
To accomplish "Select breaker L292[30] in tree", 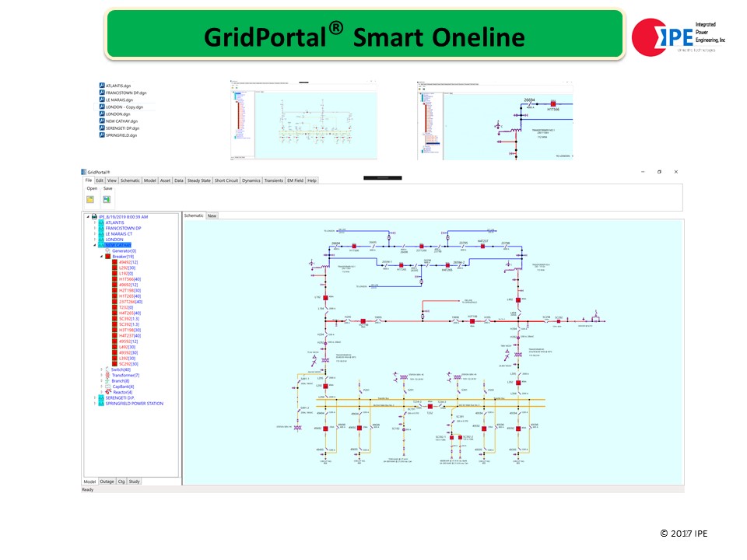I will tap(126, 268).
